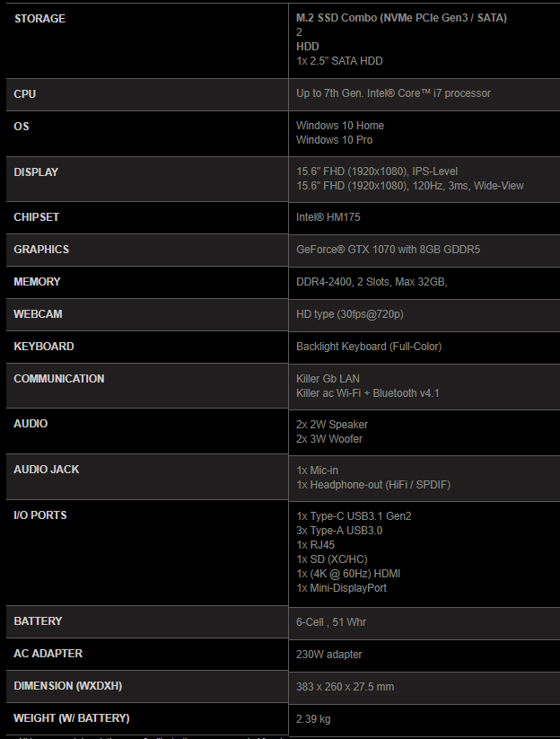The height and width of the screenshot is (739, 560).
Task: Click the Backlight Keyboard Full-Color value
Action: coord(369,347)
